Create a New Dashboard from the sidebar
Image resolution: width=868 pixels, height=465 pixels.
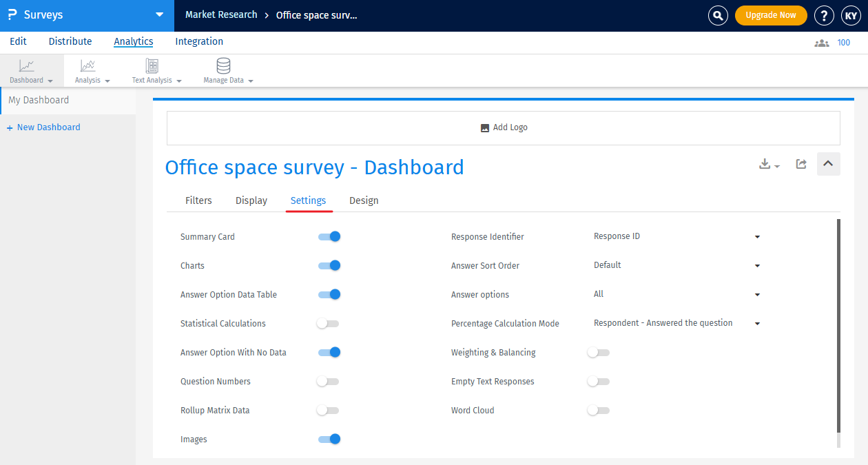tap(43, 127)
